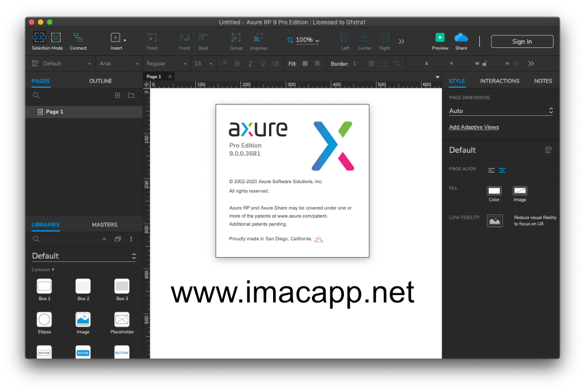Close the Page 1 canvas tab
Image resolution: width=585 pixels, height=392 pixels.
pyautogui.click(x=170, y=76)
